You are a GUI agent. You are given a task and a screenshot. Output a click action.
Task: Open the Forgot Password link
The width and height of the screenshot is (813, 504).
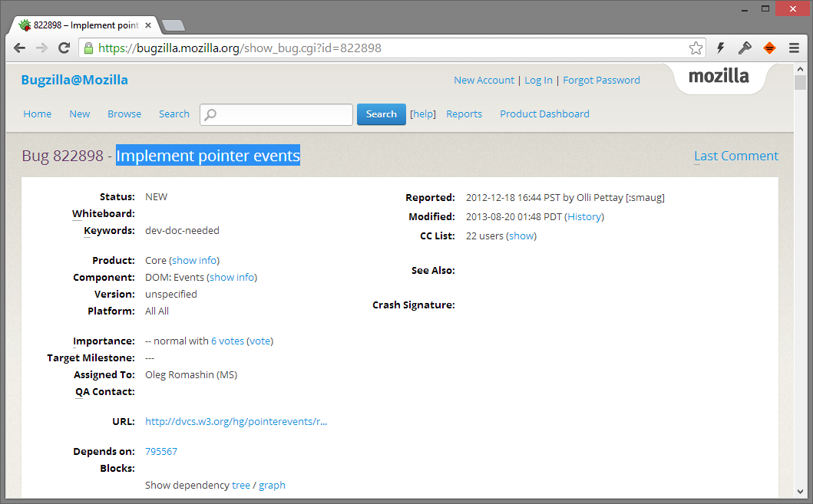pos(601,81)
